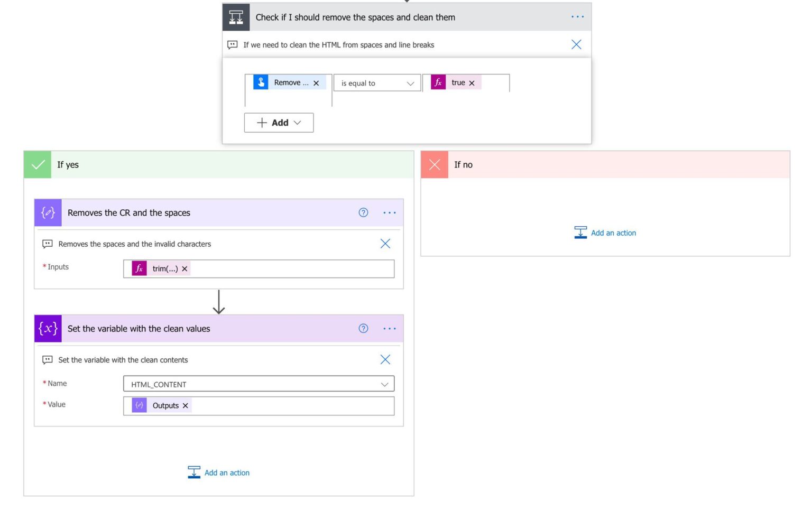The width and height of the screenshot is (812, 529).
Task: Select the Set variable icon with curly-brace x
Action: click(x=48, y=328)
